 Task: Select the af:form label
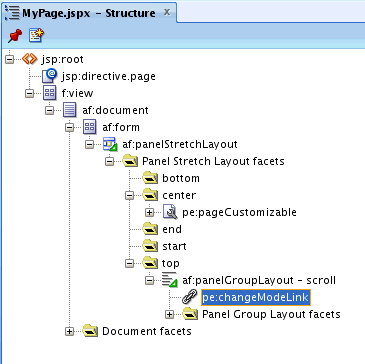pos(121,127)
